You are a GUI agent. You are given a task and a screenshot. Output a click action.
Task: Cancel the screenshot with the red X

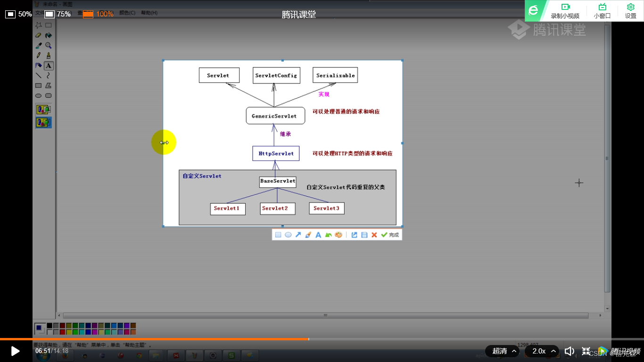pos(374,235)
